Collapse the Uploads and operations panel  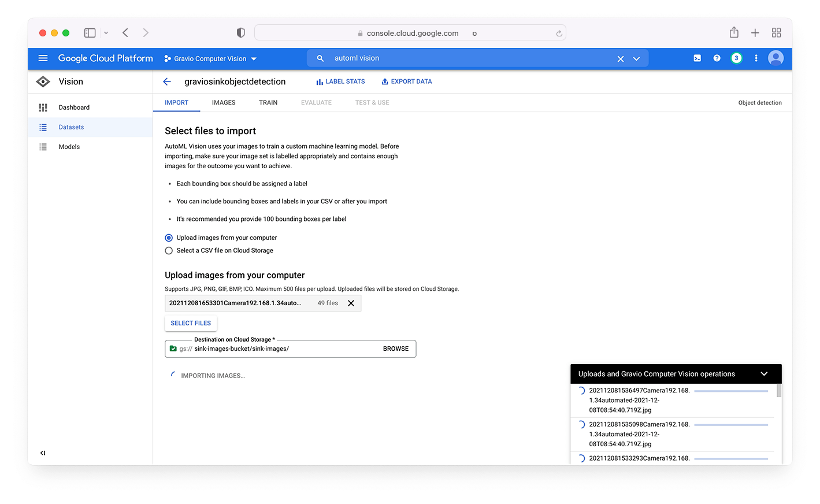[764, 373]
